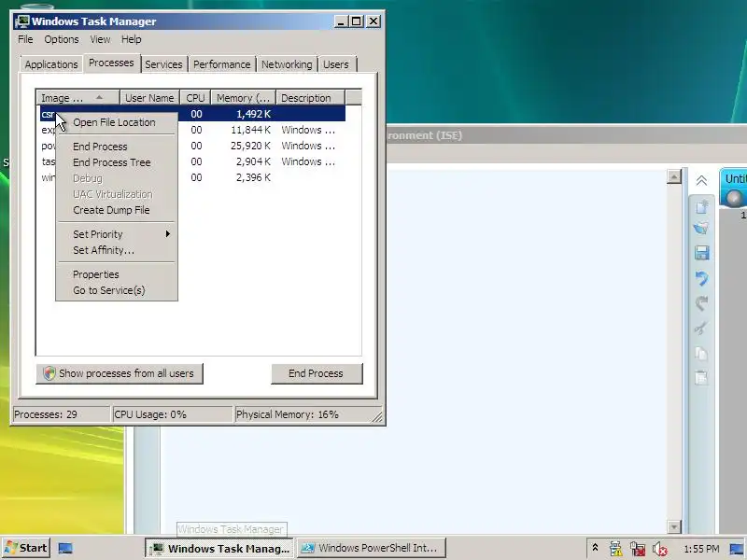This screenshot has width=747, height=560.
Task: Click the Processes tab
Action: [111, 63]
